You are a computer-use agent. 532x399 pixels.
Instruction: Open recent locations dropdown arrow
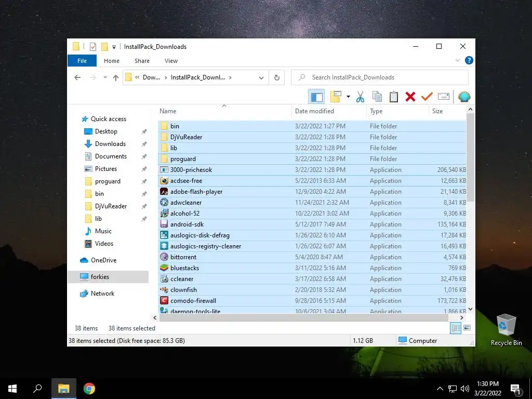[105, 77]
